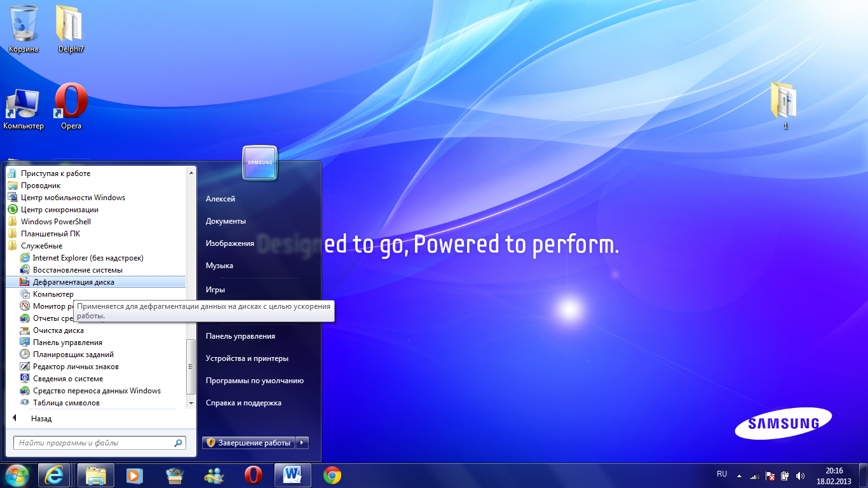This screenshot has width=868, height=488.
Task: Click Show Desktop strip beside the clock
Action: pos(864,476)
